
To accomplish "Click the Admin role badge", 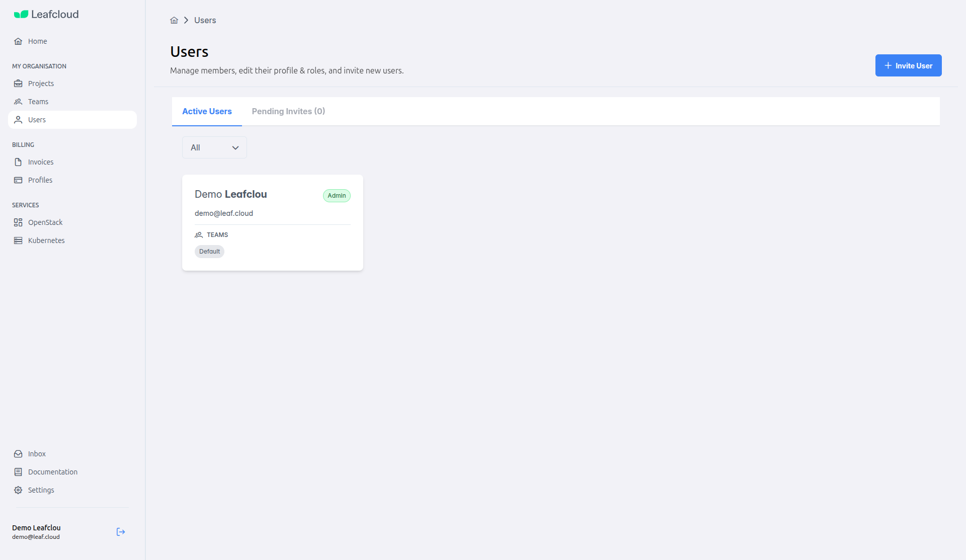I will [x=337, y=196].
